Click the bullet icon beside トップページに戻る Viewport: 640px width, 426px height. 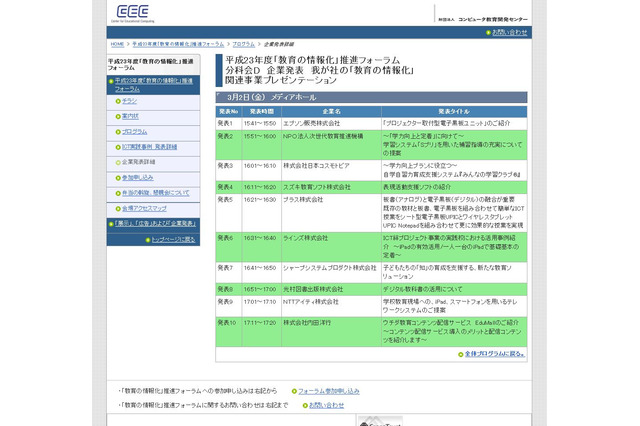pyautogui.click(x=148, y=240)
